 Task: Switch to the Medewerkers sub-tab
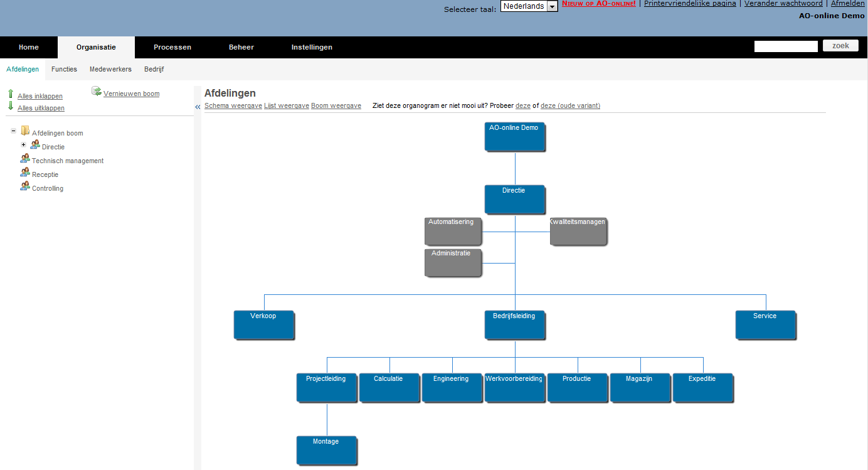click(110, 70)
